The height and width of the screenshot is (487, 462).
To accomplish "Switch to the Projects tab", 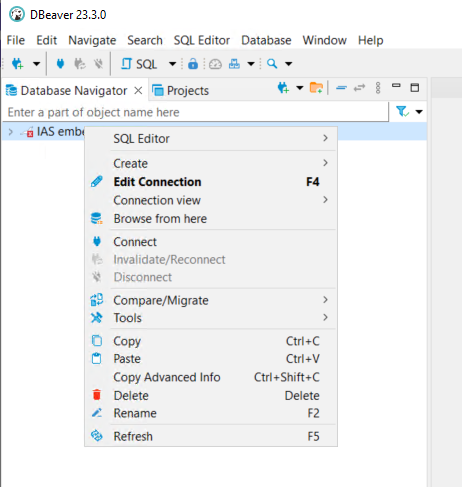I will click(x=181, y=91).
